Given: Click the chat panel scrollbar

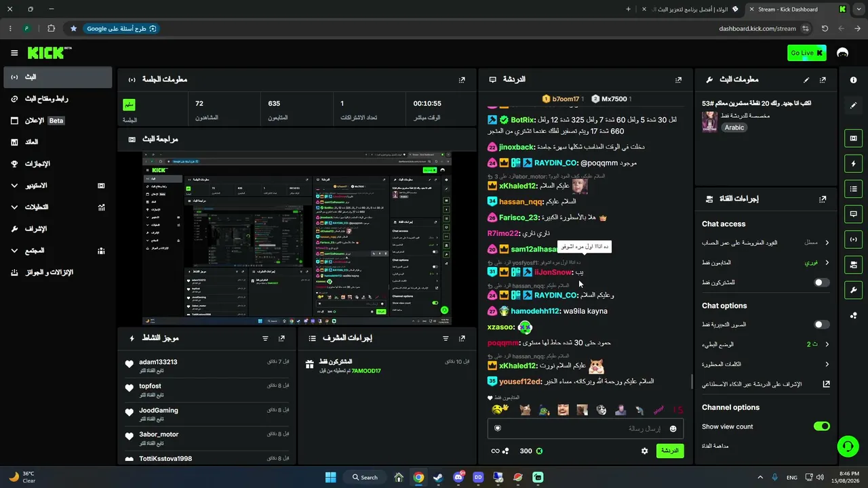Looking at the screenshot, I should coord(691,381).
